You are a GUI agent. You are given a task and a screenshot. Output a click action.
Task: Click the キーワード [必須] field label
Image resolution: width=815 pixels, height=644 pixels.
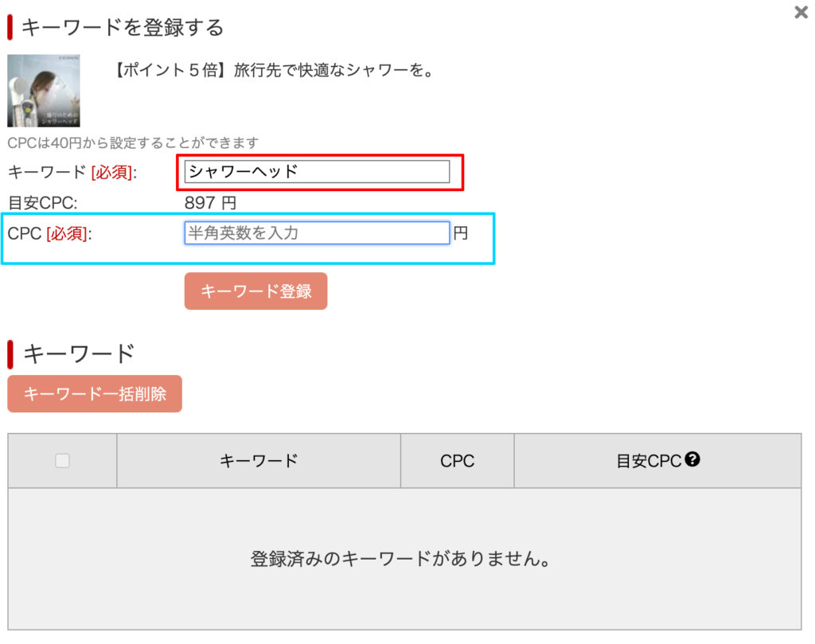[x=72, y=172]
